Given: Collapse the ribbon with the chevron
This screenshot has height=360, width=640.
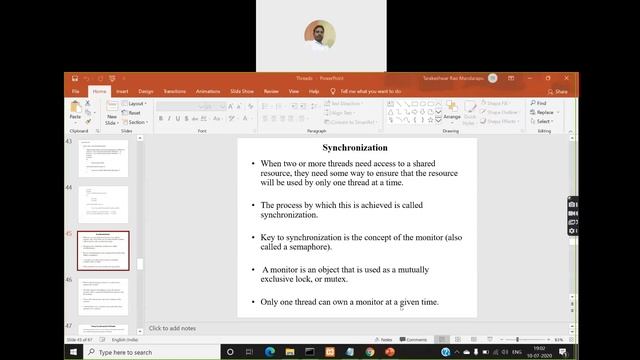Looking at the screenshot, I should coord(570,131).
